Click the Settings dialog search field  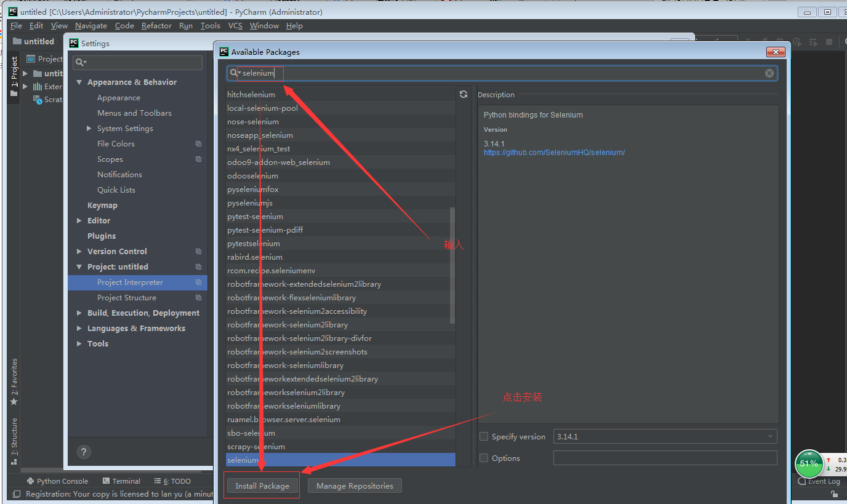pos(137,63)
